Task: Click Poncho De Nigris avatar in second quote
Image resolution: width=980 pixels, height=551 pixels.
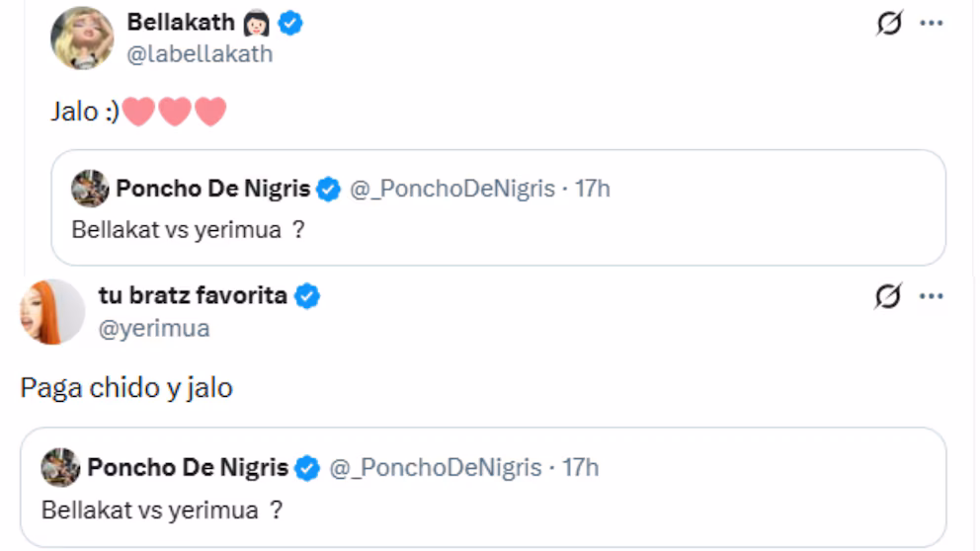Action: [x=60, y=467]
